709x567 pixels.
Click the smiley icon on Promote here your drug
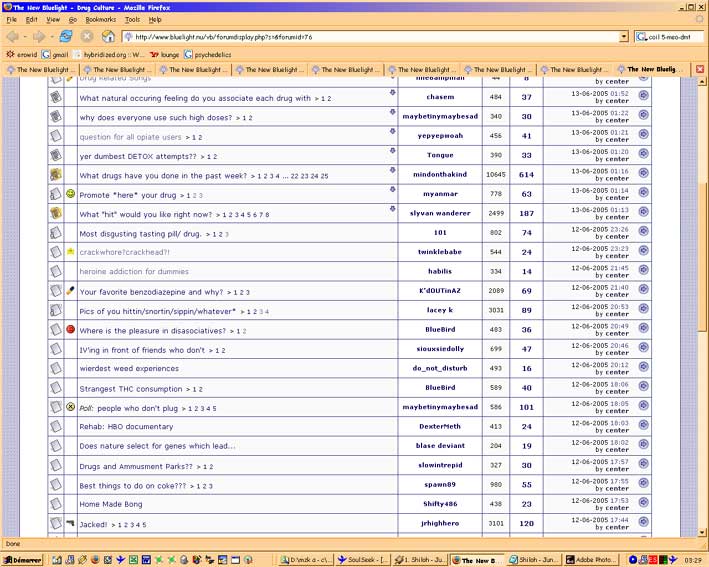(x=71, y=194)
